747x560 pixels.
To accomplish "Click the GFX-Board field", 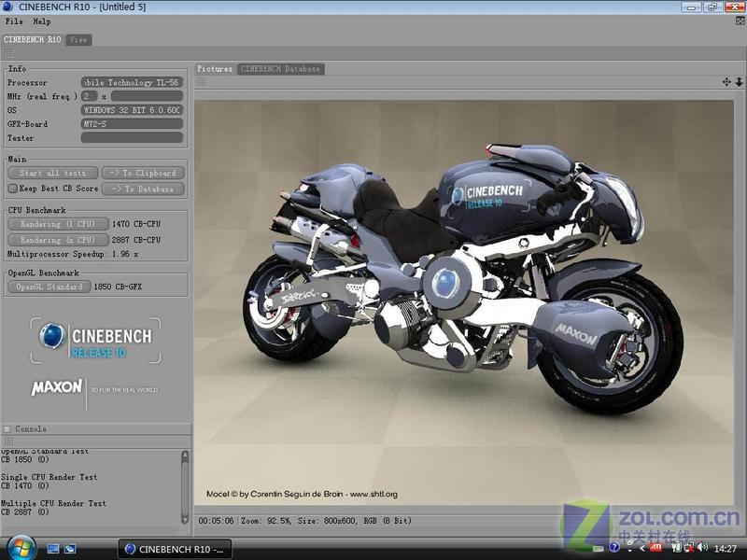I will pos(132,124).
